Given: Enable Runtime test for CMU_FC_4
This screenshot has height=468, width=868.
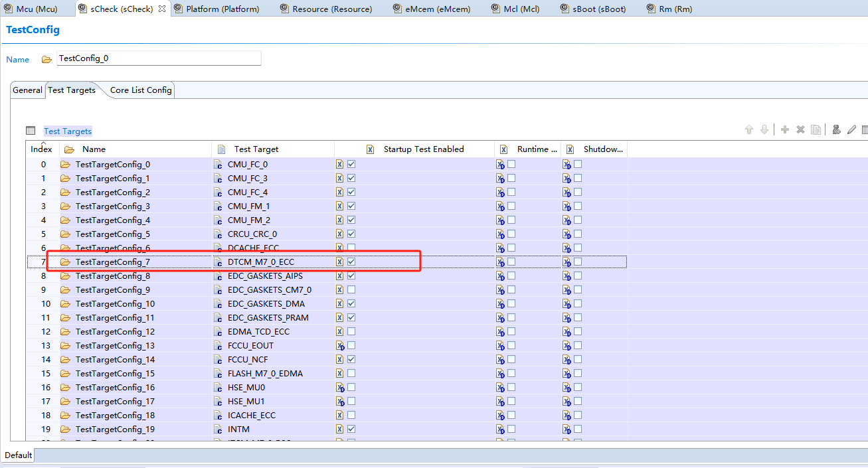Looking at the screenshot, I should click(x=511, y=192).
